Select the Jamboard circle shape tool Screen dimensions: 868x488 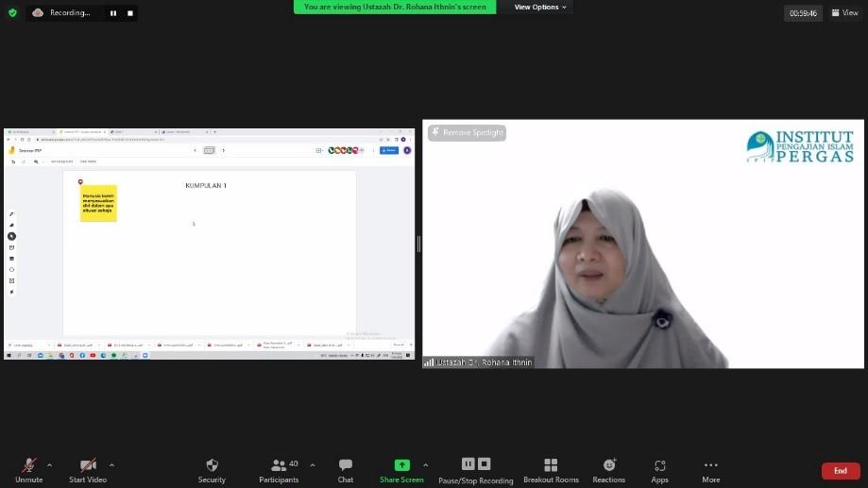(11, 269)
